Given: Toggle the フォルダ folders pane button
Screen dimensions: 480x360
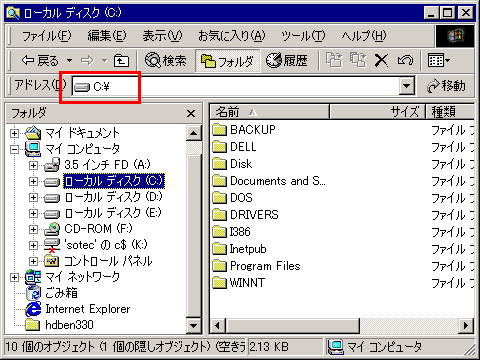Looking at the screenshot, I should tap(227, 61).
